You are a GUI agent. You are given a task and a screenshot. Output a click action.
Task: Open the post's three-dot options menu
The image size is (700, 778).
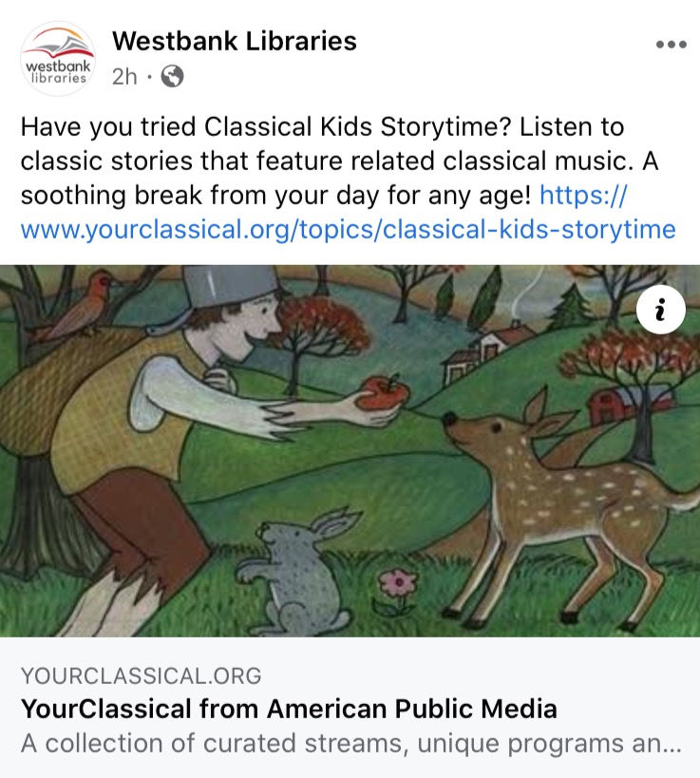click(671, 46)
